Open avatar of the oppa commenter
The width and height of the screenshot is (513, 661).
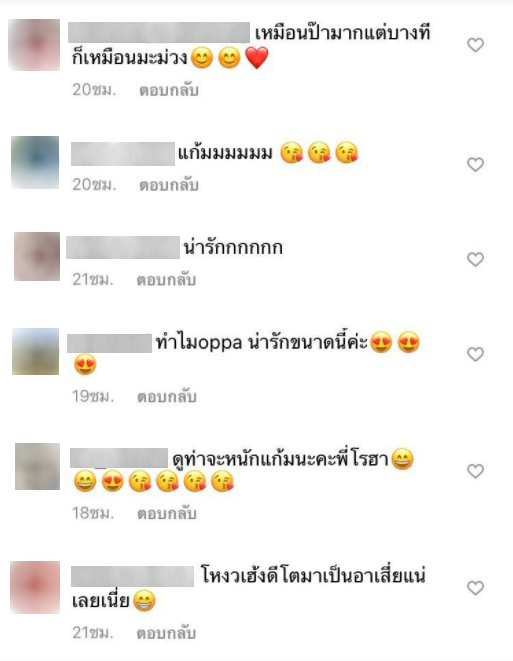[x=35, y=351]
